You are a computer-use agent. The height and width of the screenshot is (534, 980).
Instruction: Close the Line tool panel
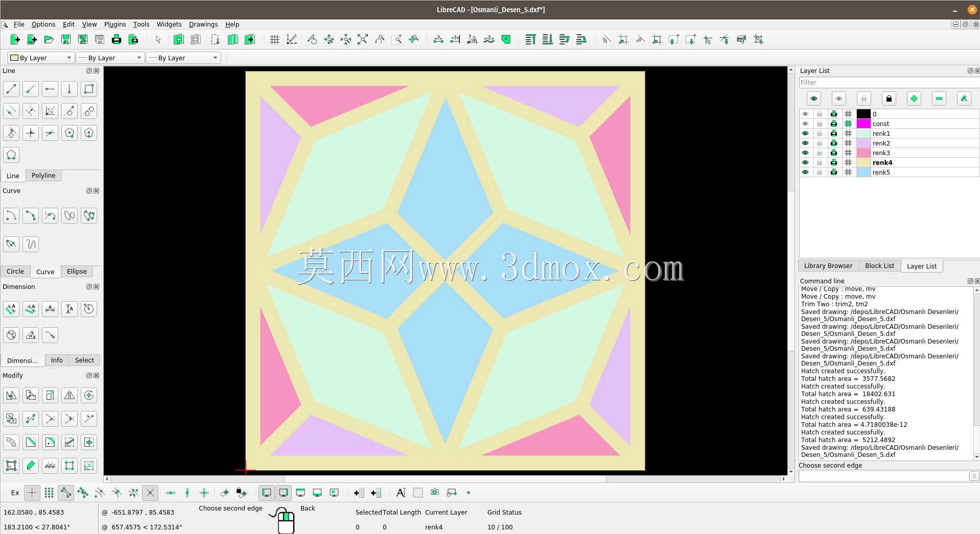[x=97, y=70]
